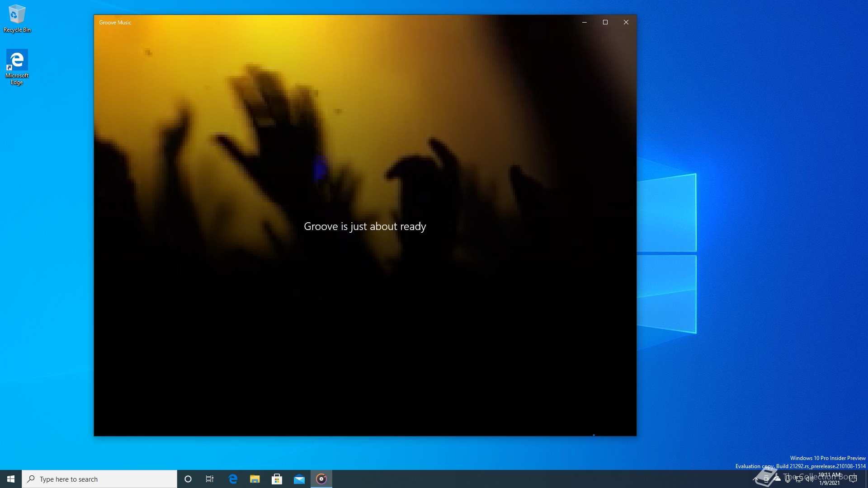The width and height of the screenshot is (868, 488).
Task: Click the Meet Now tray icon
Action: (x=766, y=479)
